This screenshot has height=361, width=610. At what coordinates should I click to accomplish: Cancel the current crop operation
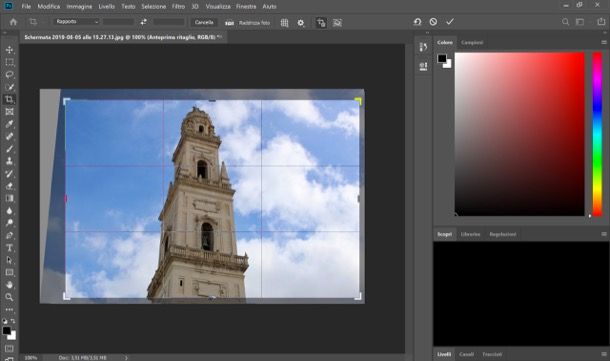(433, 22)
